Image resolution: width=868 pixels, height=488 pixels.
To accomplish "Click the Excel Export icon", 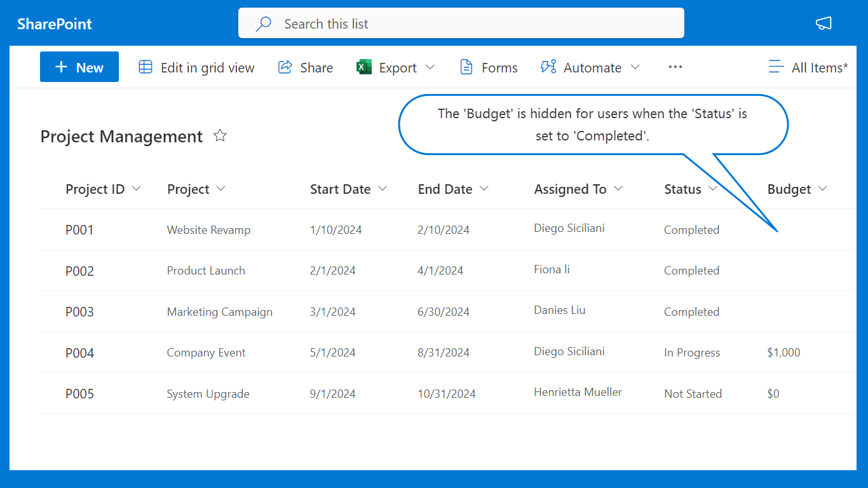I will (x=364, y=67).
